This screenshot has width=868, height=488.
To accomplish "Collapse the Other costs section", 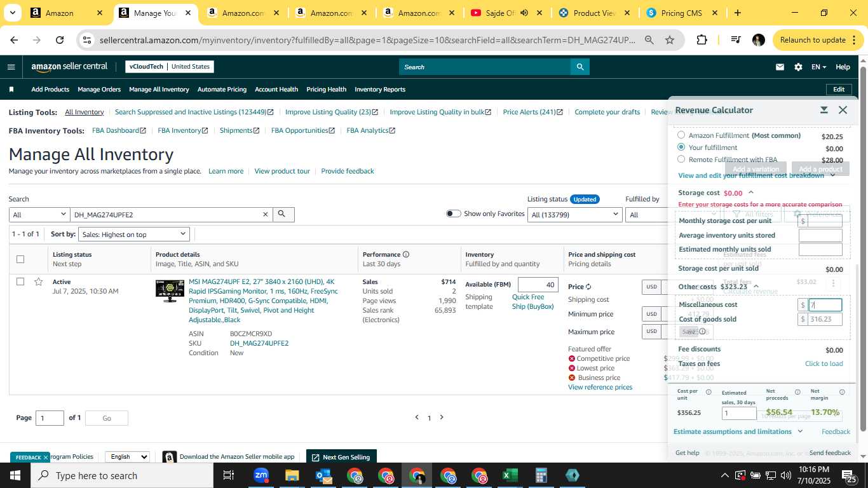I will coord(755,287).
